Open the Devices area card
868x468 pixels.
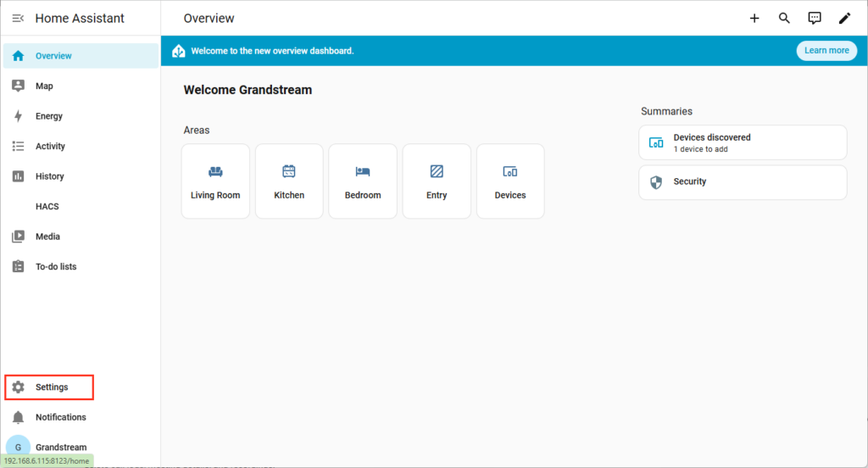[x=509, y=181]
